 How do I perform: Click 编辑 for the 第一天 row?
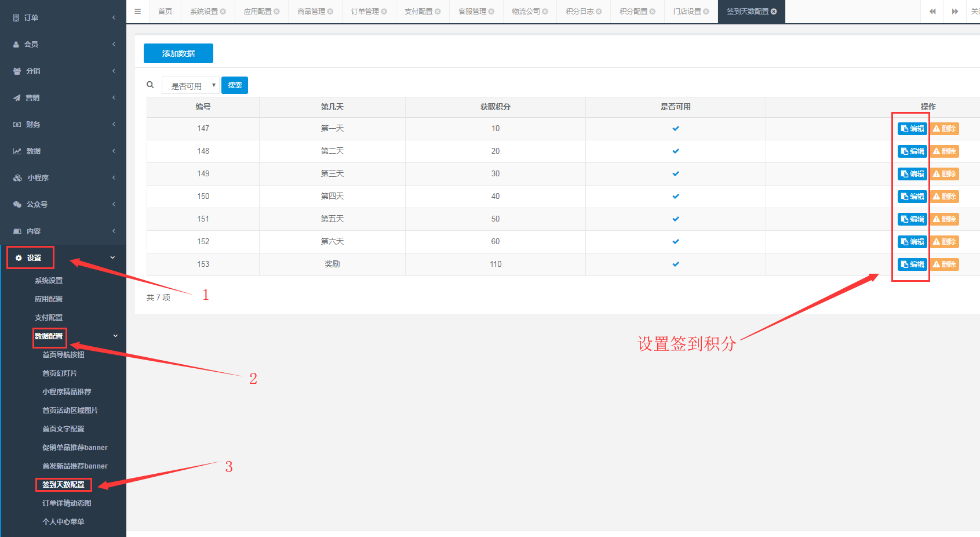[912, 129]
